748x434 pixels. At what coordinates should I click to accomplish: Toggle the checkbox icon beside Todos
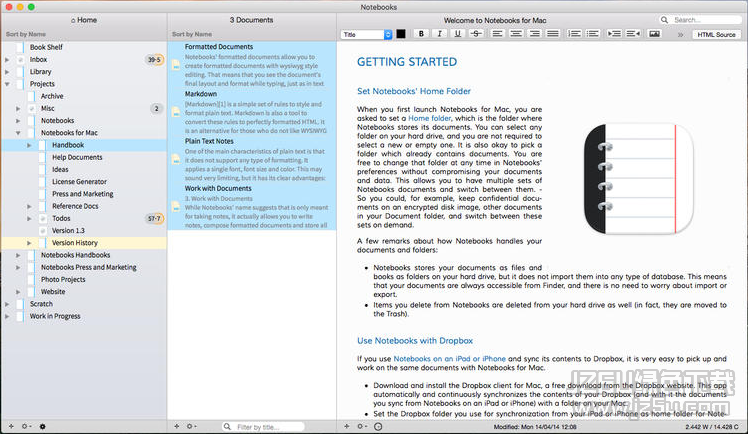click(42, 218)
